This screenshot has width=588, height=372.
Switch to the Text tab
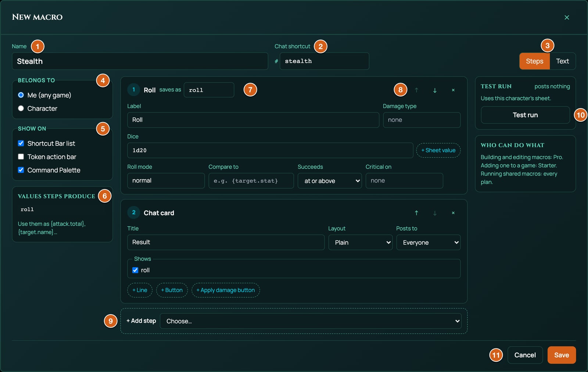click(562, 61)
